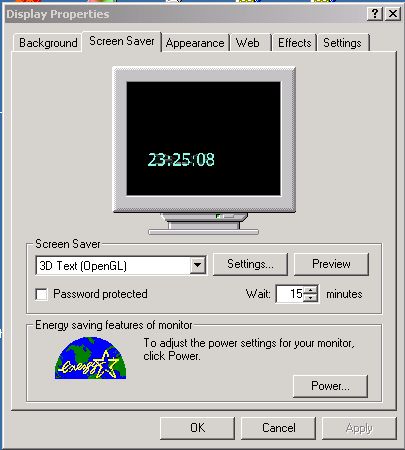The height and width of the screenshot is (450, 405).
Task: Switch to the Appearance tab
Action: (195, 43)
